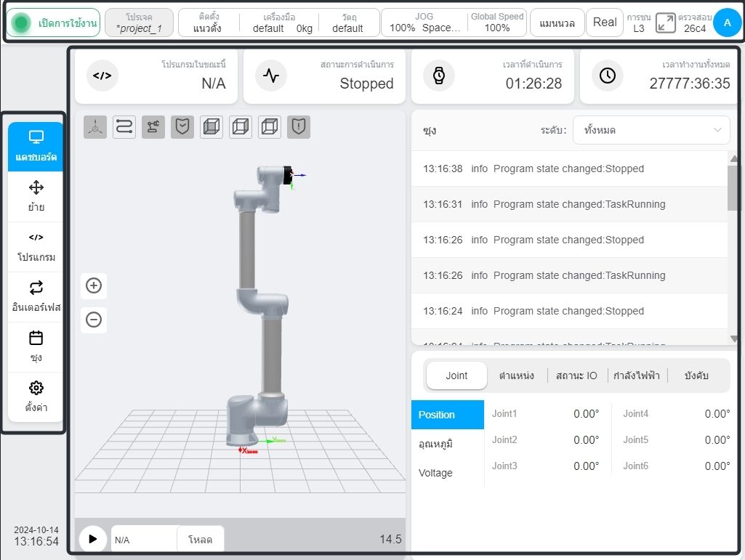Open the ติดตั้ง mounting setting
Image resolution: width=745 pixels, height=560 pixels.
point(208,23)
